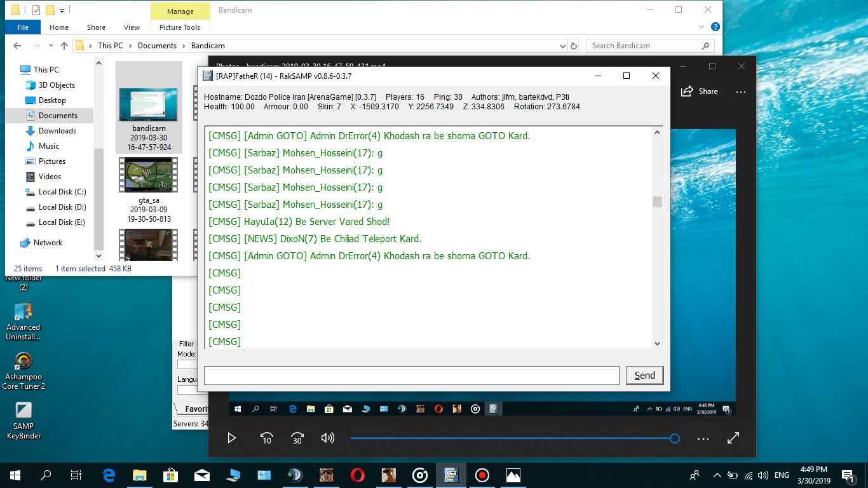Screen dimensions: 868x488
Task: Open File Explorer Help
Action: (x=715, y=27)
